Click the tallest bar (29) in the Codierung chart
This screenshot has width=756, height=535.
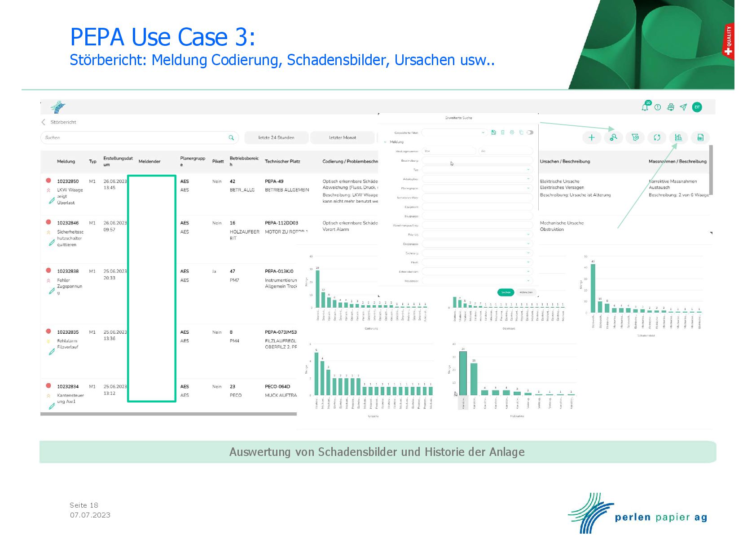(x=317, y=289)
